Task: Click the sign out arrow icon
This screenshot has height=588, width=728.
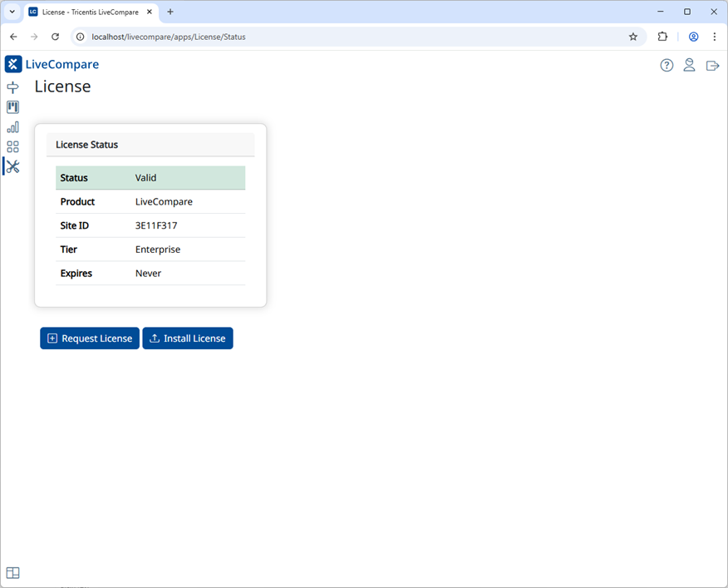Action: pyautogui.click(x=712, y=66)
